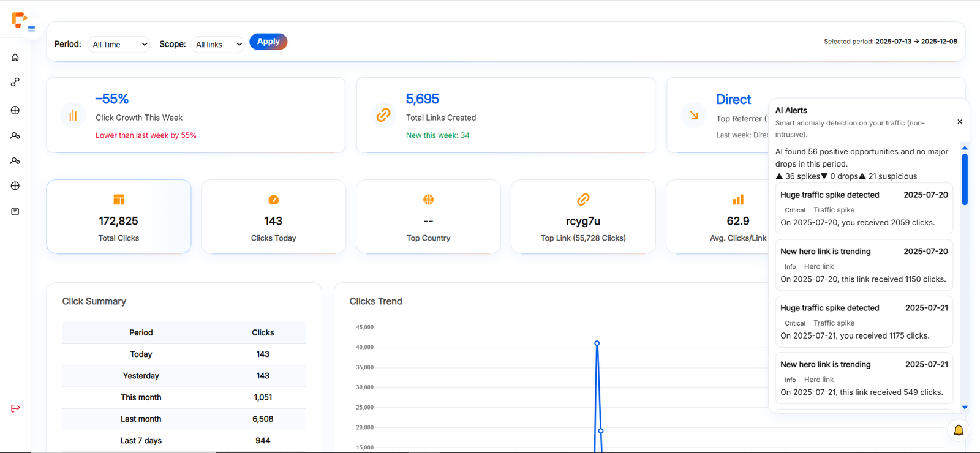Select the Total Clicks stat card
The width and height of the screenshot is (980, 453).
pyautogui.click(x=119, y=216)
